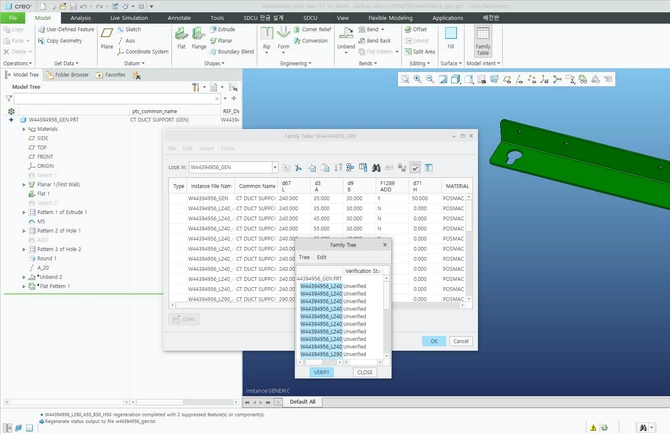Click the scissors cut icon in Family Table

point(298,167)
